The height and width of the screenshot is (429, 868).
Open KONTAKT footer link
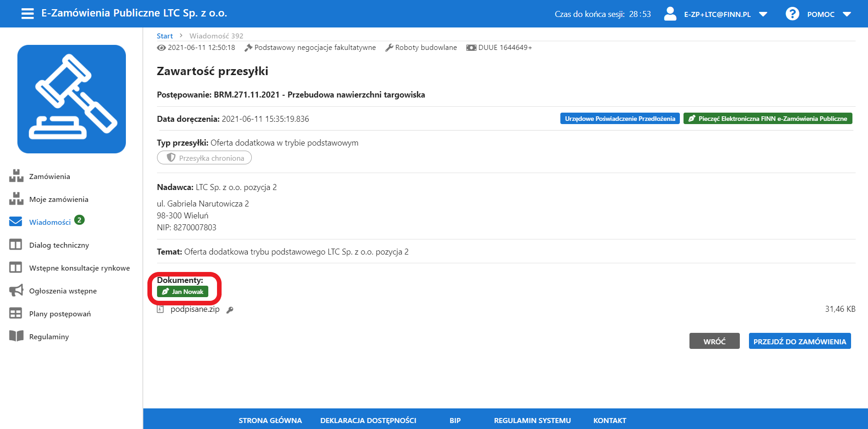tap(610, 420)
